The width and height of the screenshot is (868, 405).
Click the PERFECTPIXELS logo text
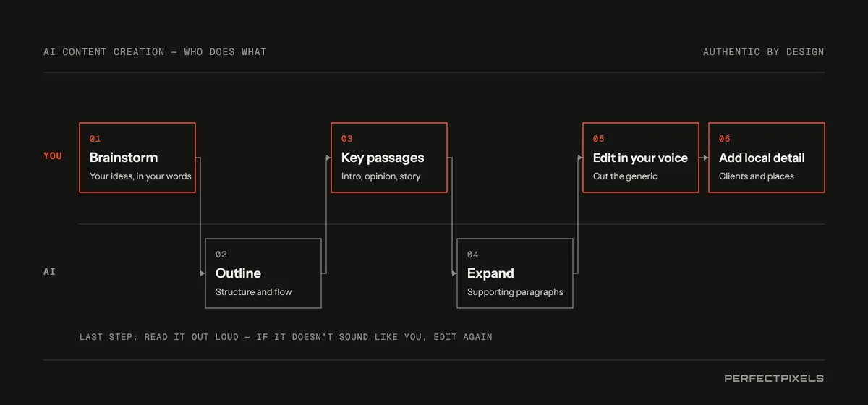point(774,378)
